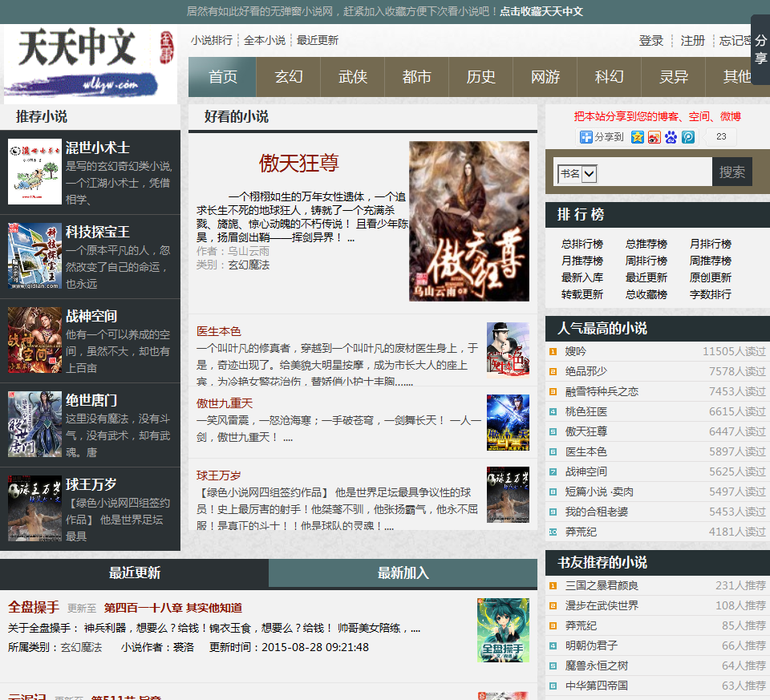Open the 总收藏榜 ranking link
The width and height of the screenshot is (770, 700).
click(x=646, y=294)
